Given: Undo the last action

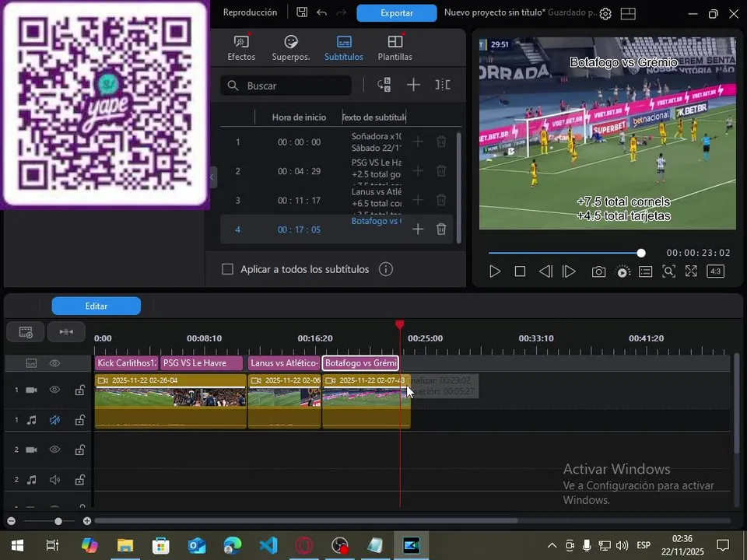Looking at the screenshot, I should 321,12.
